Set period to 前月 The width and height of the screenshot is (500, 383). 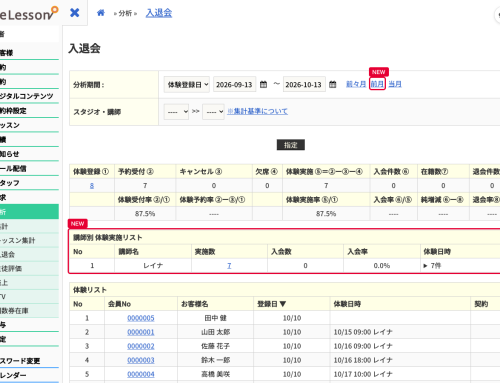377,84
